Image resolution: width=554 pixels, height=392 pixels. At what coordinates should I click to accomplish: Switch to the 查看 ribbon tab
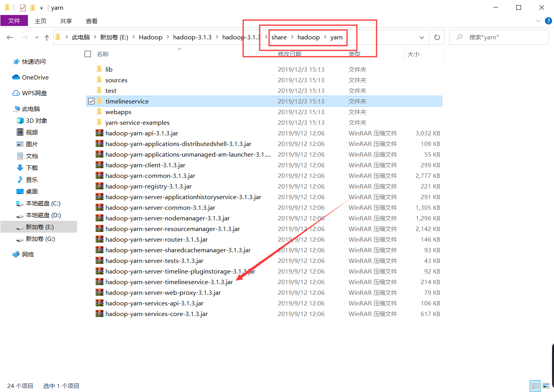[91, 21]
